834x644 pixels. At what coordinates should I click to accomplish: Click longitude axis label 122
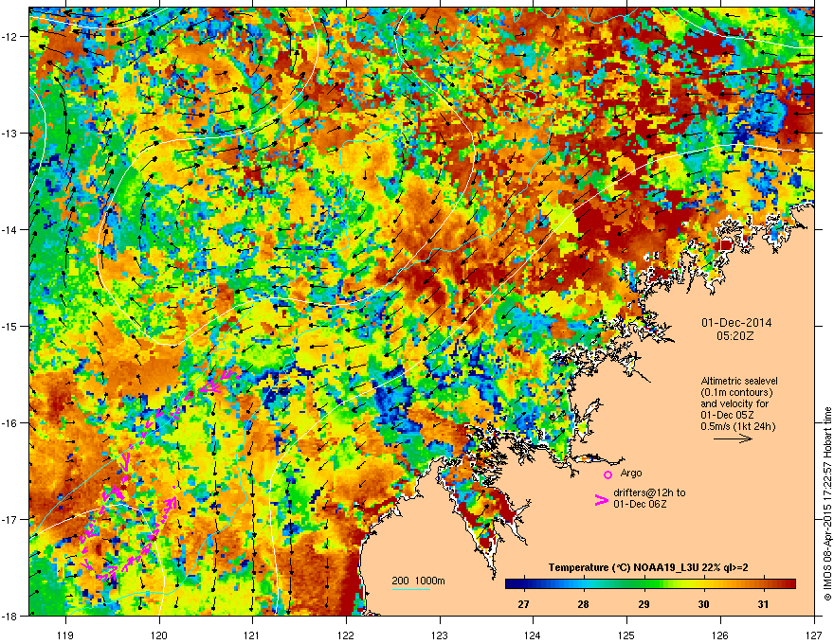coord(346,635)
